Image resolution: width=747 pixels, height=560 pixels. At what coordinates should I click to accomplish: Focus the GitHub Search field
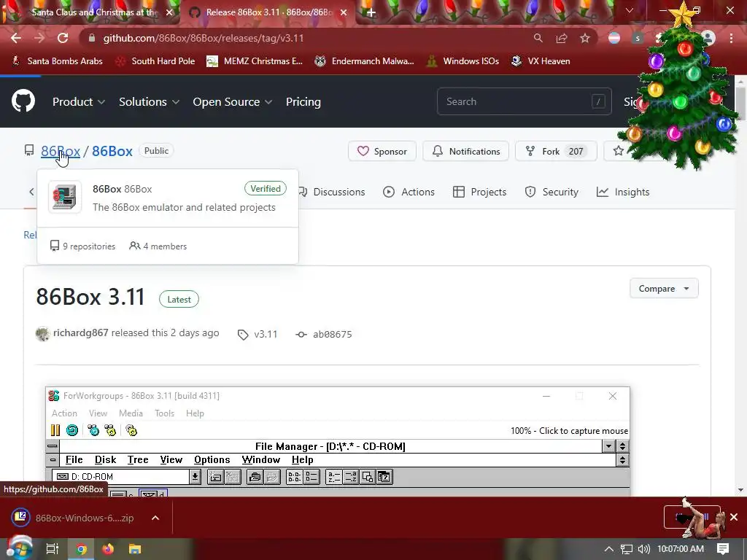point(524,101)
